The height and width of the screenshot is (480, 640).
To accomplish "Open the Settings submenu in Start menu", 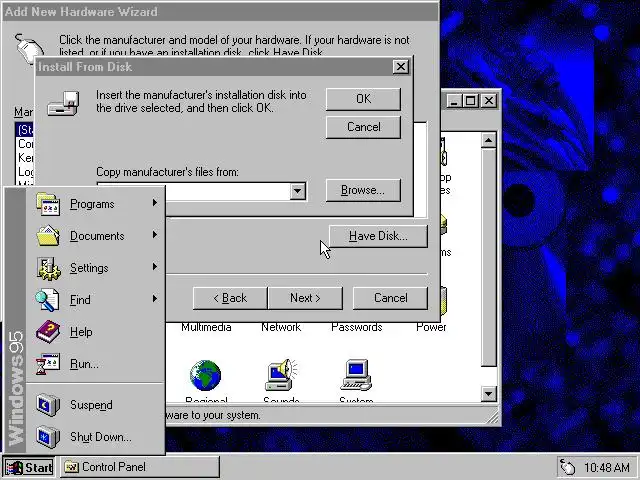I will (x=96, y=267).
